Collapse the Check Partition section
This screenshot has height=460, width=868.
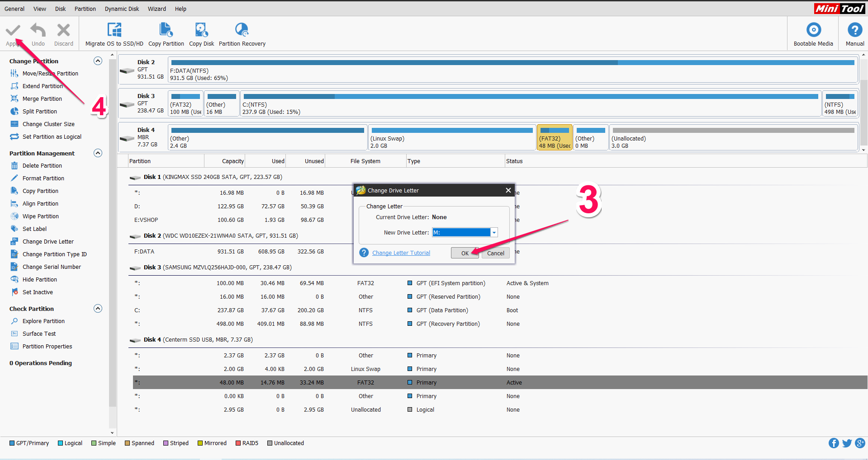98,309
